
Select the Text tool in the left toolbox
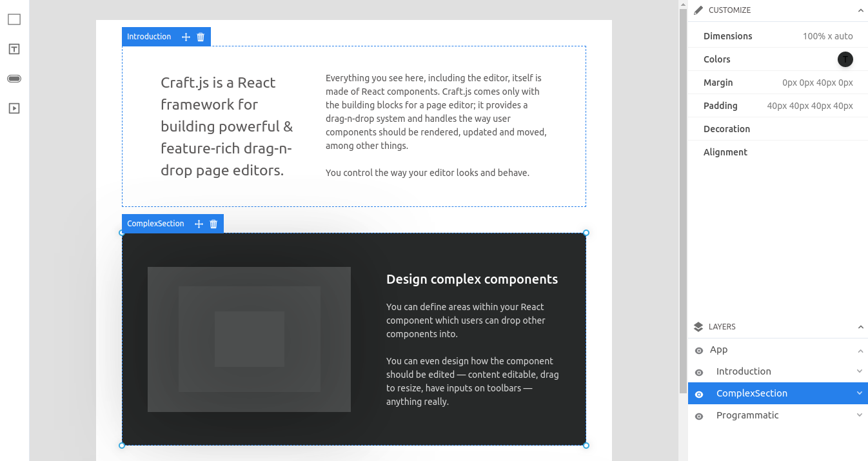(x=14, y=49)
